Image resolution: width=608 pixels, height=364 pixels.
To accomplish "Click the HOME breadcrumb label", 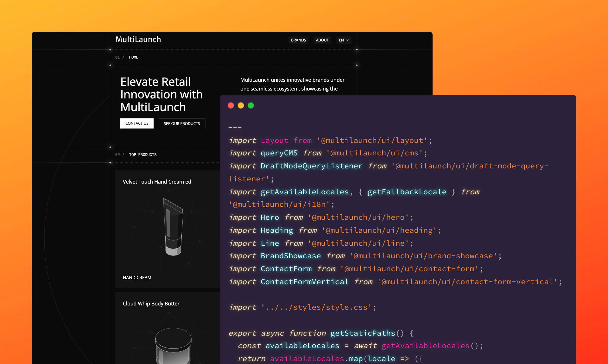I will coord(133,57).
